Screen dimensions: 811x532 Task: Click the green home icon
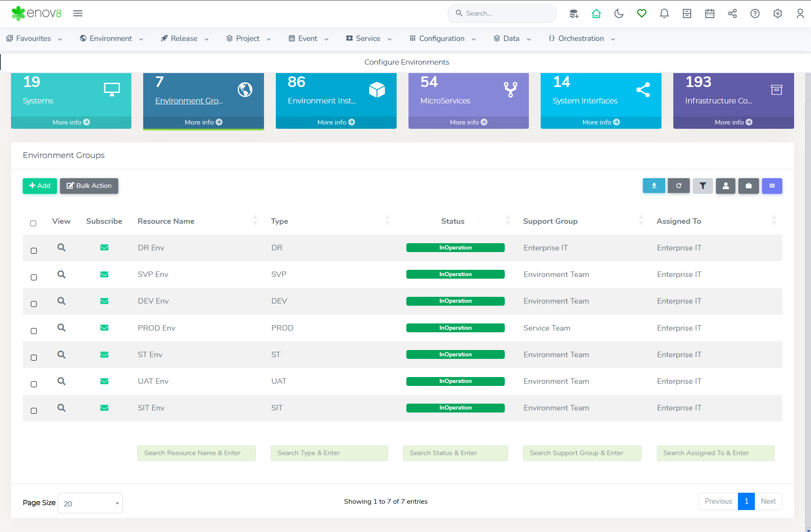[x=596, y=14]
